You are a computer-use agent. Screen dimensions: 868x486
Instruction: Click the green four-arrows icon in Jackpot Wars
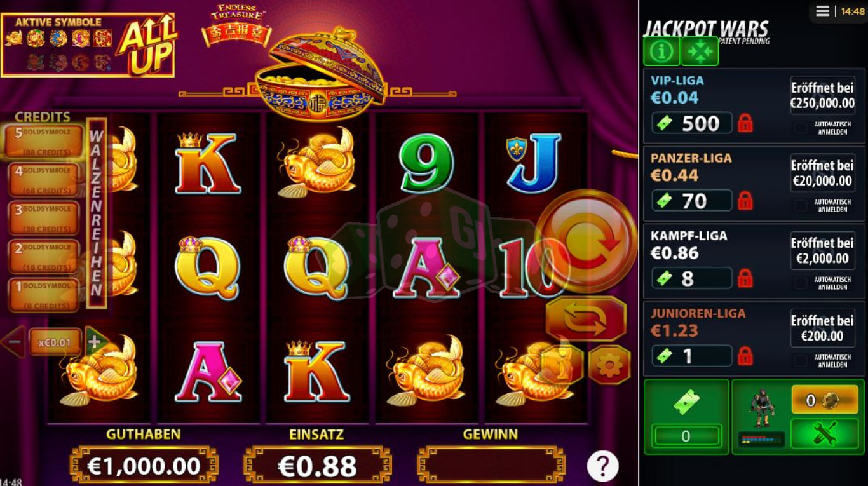click(700, 51)
